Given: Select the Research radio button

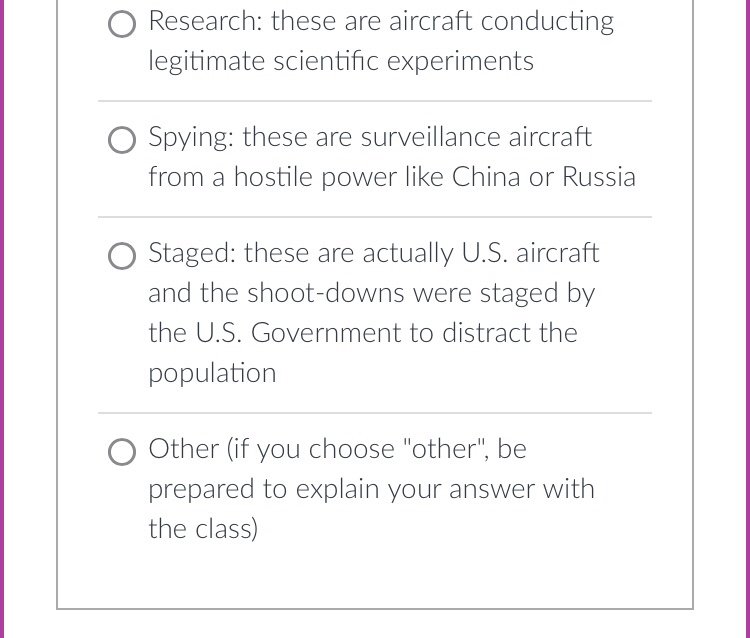Looking at the screenshot, I should point(122,25).
